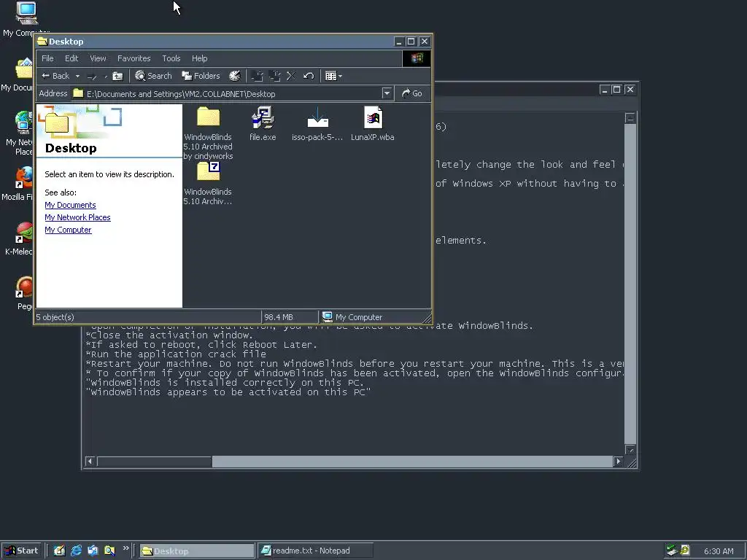
Task: Open My Computer desktop icon
Action: coord(25,19)
